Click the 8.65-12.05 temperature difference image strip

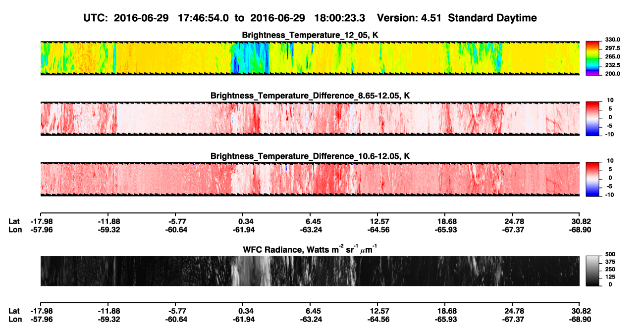click(x=310, y=118)
